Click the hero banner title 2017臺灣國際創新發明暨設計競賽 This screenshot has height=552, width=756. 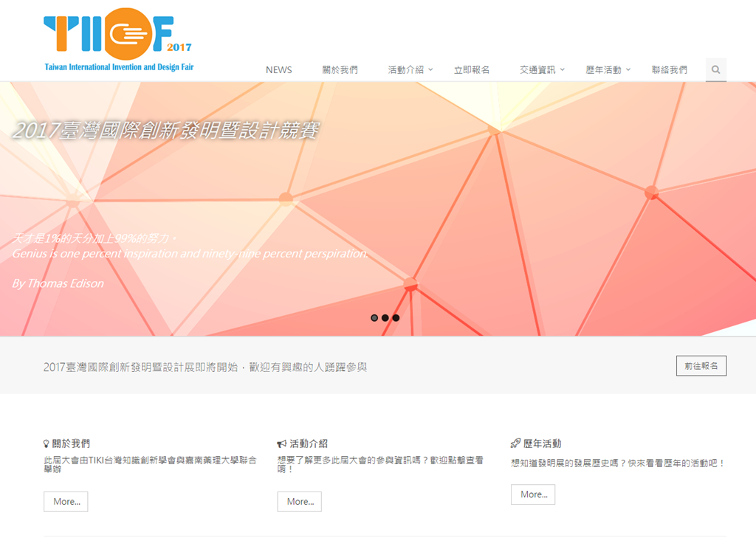(166, 131)
